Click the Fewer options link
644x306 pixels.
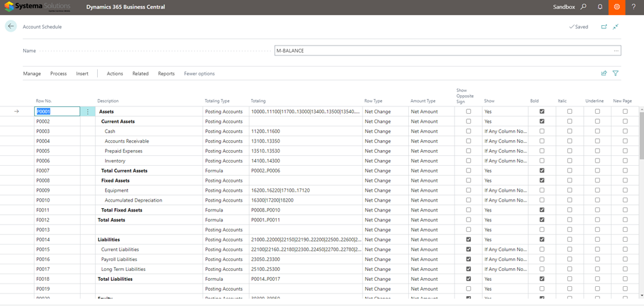click(199, 73)
